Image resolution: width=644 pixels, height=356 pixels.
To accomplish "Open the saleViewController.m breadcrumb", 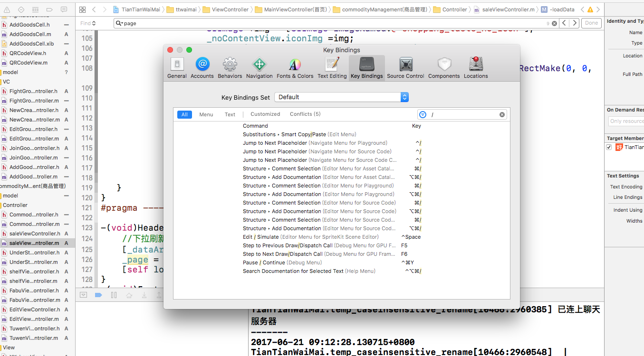I will [x=504, y=9].
